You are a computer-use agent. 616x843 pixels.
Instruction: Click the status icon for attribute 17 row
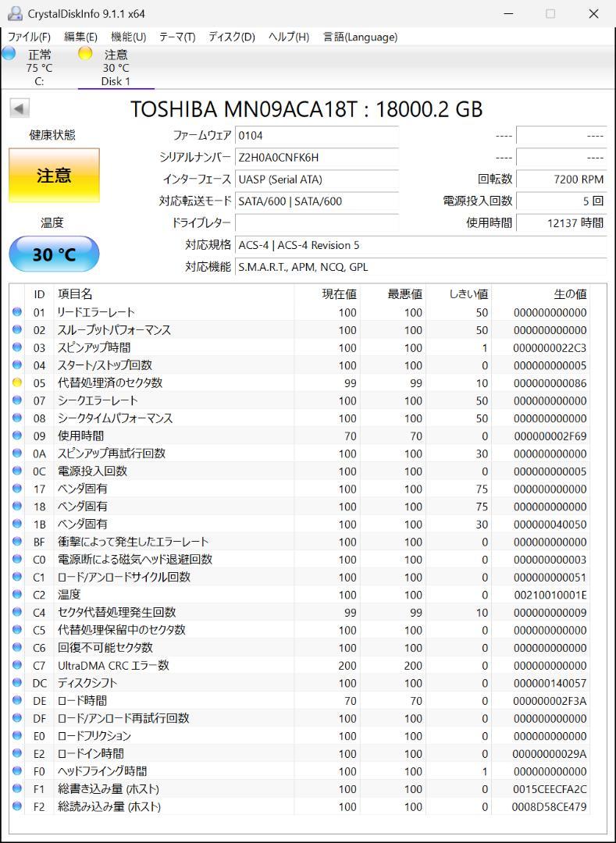(17, 489)
